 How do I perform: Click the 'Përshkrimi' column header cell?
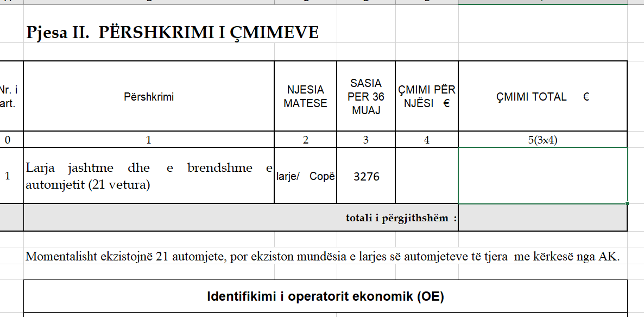(x=149, y=96)
